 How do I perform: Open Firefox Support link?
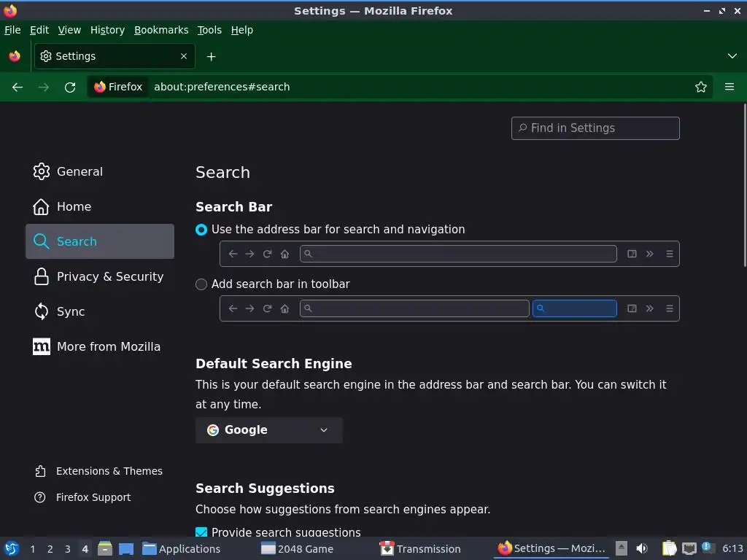tap(82, 497)
